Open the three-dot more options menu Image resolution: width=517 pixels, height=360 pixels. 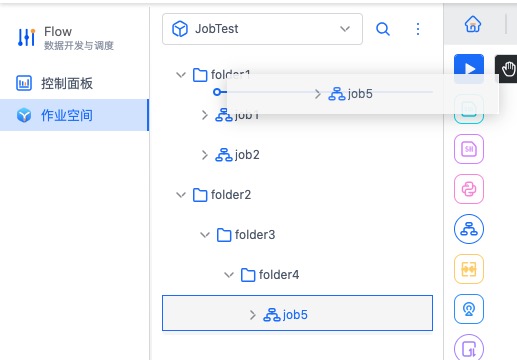coord(418,29)
